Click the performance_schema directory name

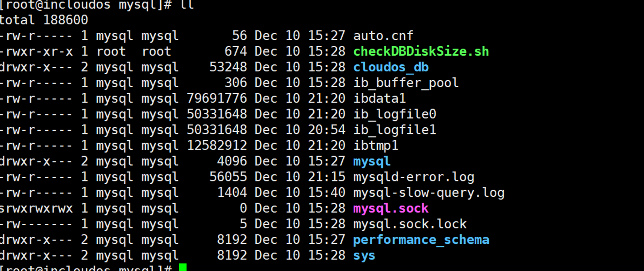(x=421, y=240)
